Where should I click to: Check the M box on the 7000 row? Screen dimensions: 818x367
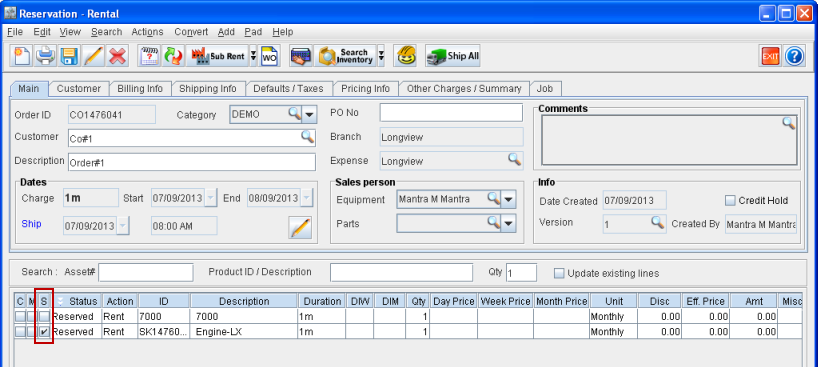click(32, 316)
